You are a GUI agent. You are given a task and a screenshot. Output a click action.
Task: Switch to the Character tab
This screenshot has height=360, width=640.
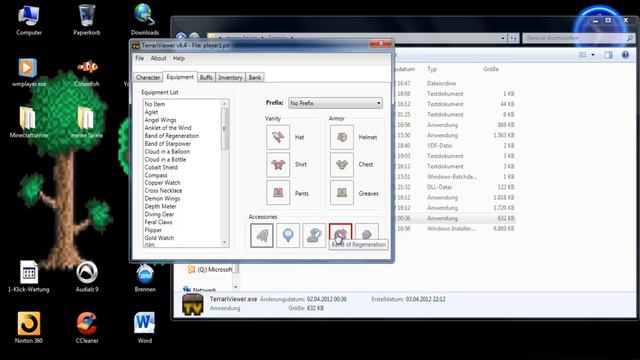click(148, 78)
